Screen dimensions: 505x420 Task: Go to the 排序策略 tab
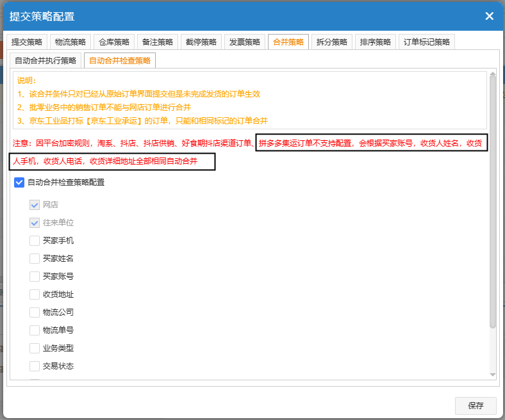(x=375, y=42)
